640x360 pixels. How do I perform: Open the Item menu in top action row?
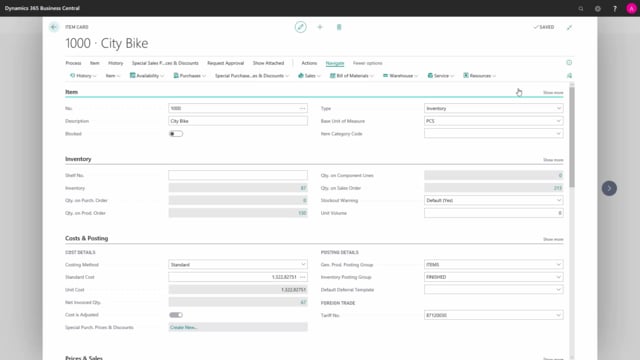point(95,63)
